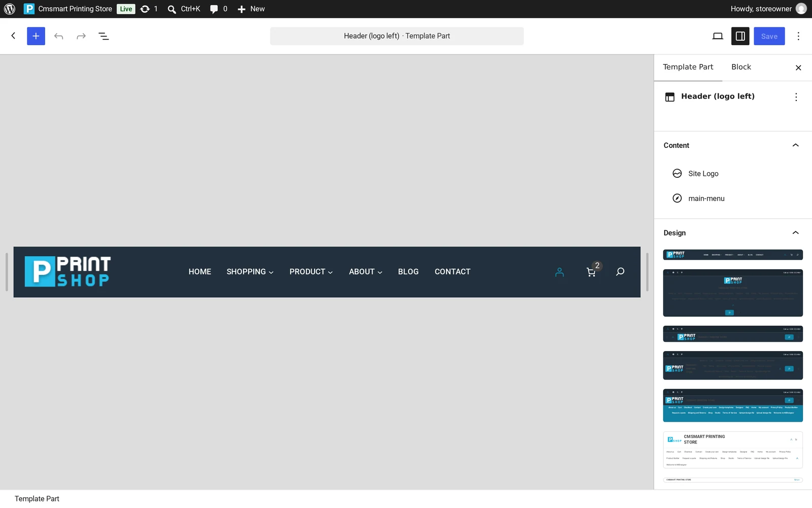Save the template part
Viewport: 812px width, 508px height.
coord(769,36)
